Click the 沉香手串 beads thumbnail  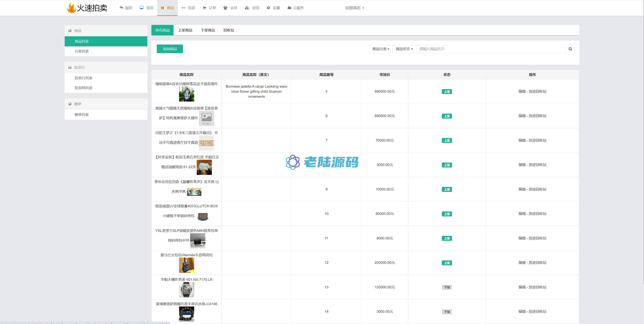(x=186, y=314)
